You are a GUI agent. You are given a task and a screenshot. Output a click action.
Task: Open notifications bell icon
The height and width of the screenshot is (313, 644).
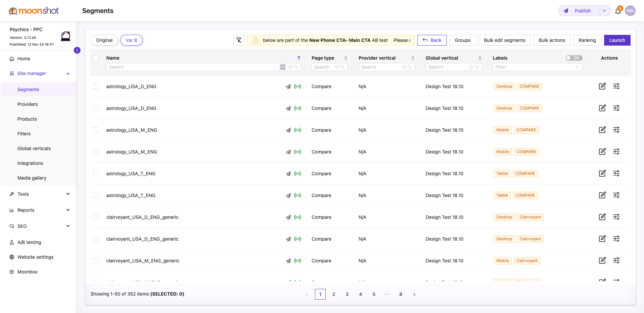[618, 11]
